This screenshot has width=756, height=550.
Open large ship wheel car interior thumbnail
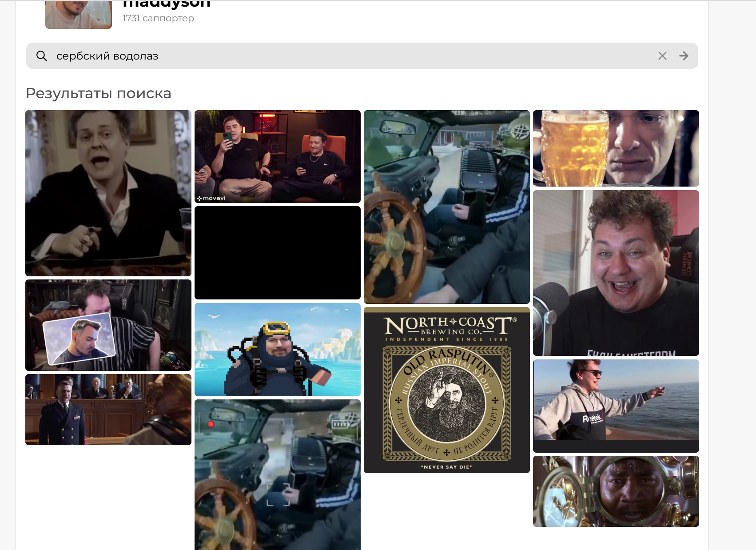447,207
